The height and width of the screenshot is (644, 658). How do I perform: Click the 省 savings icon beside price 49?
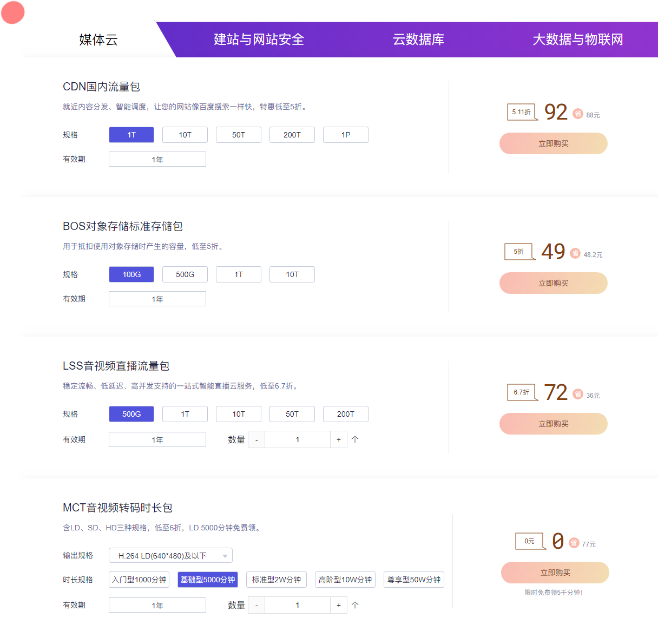tap(575, 253)
